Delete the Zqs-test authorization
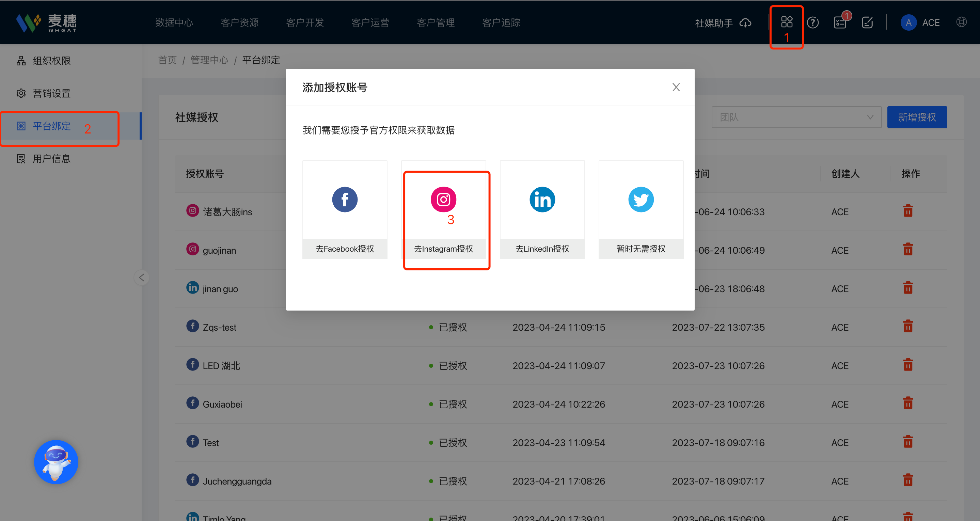 [908, 326]
